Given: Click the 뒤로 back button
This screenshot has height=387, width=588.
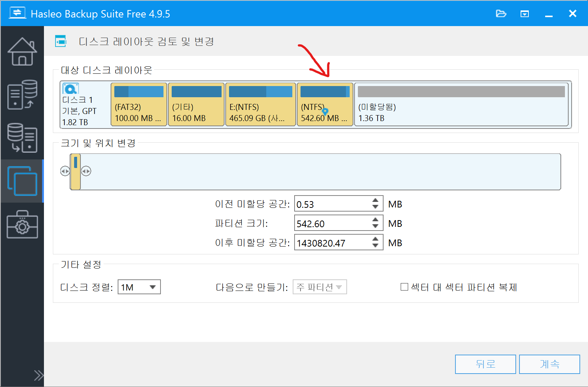Looking at the screenshot, I should click(486, 364).
